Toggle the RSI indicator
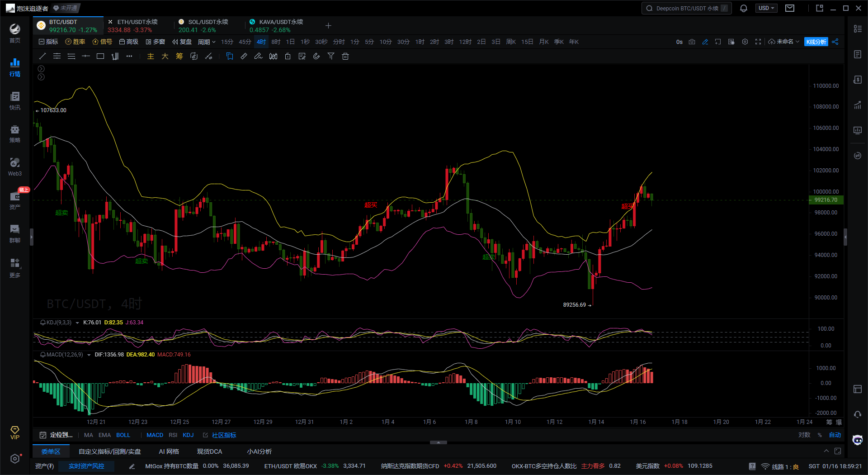This screenshot has width=868, height=475. (173, 435)
